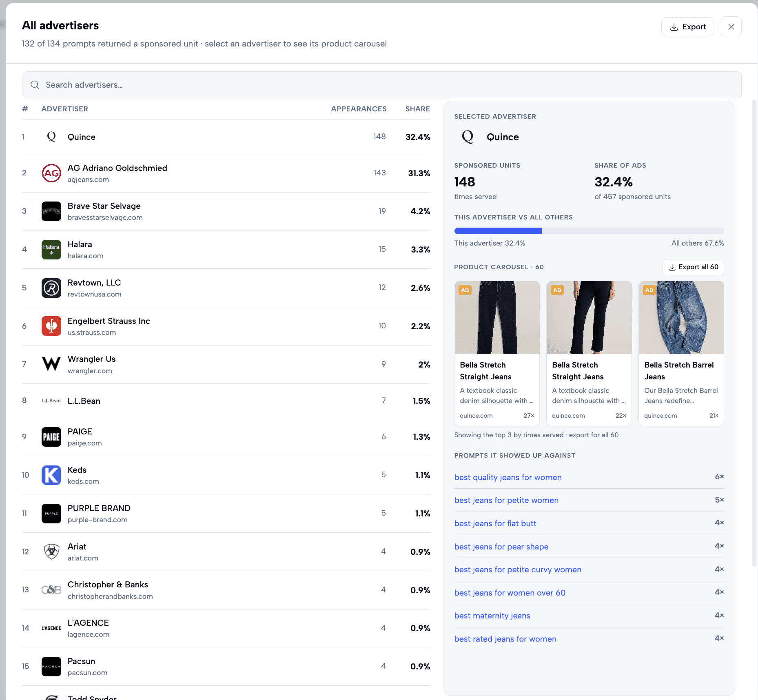758x700 pixels.
Task: Click the Pacsun logo
Action: [51, 667]
